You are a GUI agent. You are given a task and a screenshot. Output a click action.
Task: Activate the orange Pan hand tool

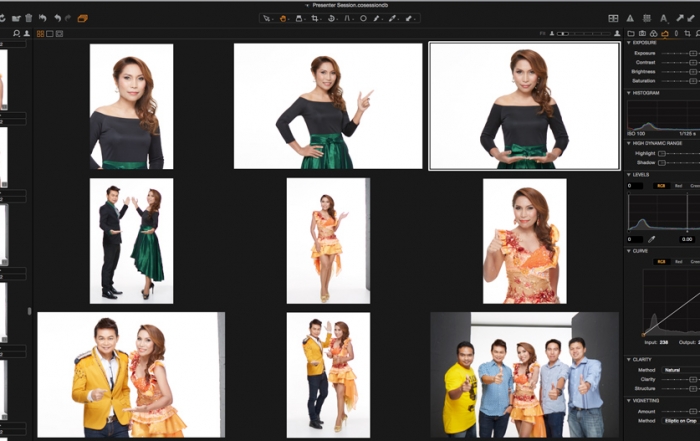pos(283,18)
